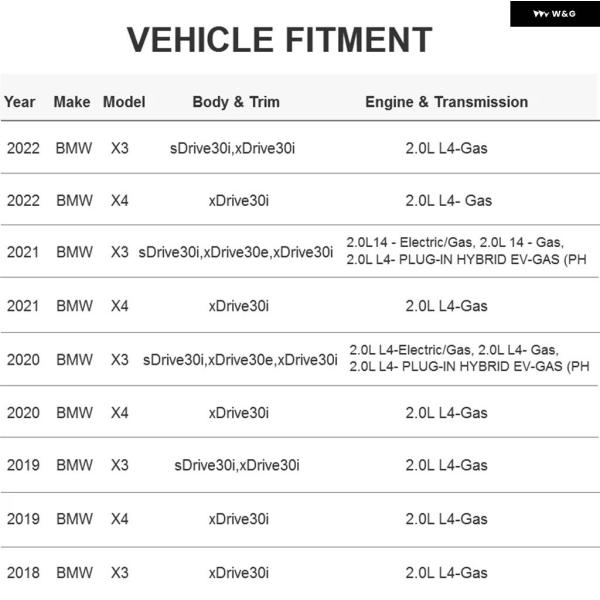The height and width of the screenshot is (600, 600).
Task: Click the Body & Trim column header
Action: [x=236, y=102]
